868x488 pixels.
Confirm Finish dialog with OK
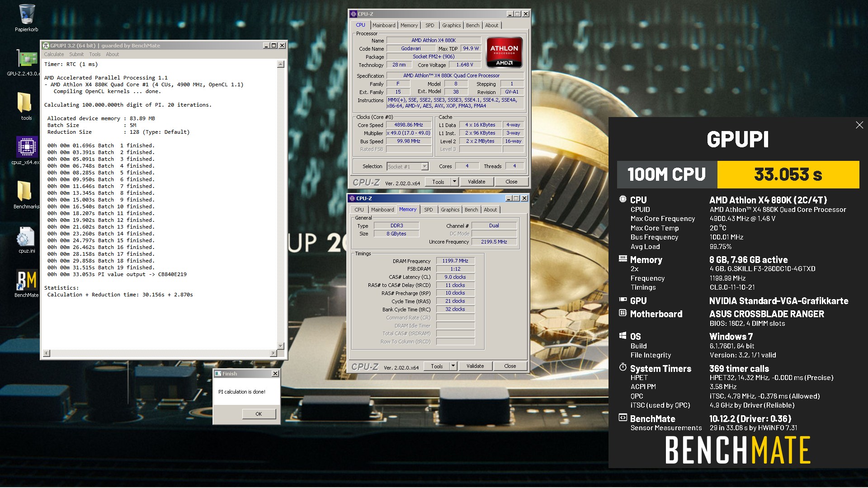tap(259, 414)
